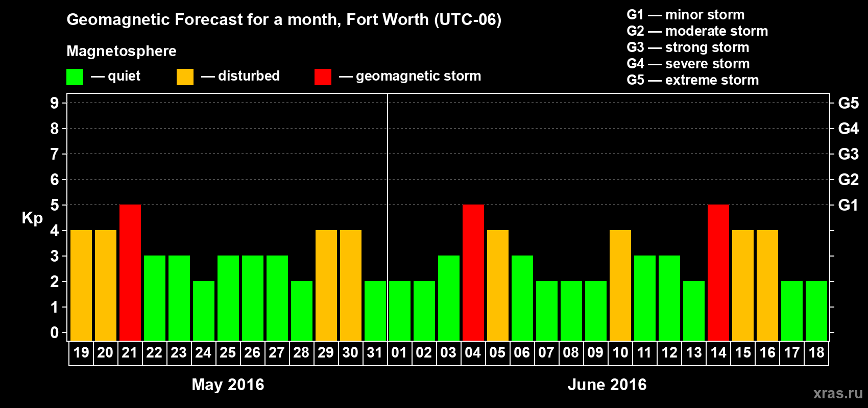Click the Geomagnetic Forecast title

click(284, 20)
